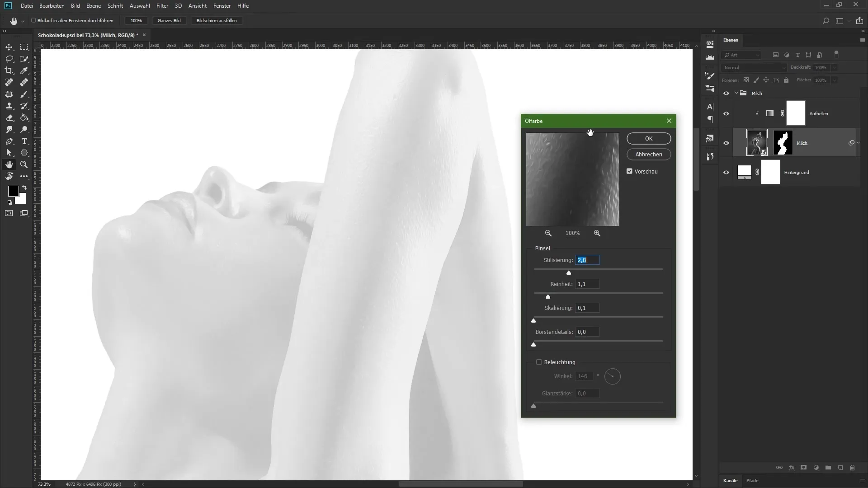Select the Eraser tool
Image resolution: width=868 pixels, height=488 pixels.
click(x=9, y=117)
